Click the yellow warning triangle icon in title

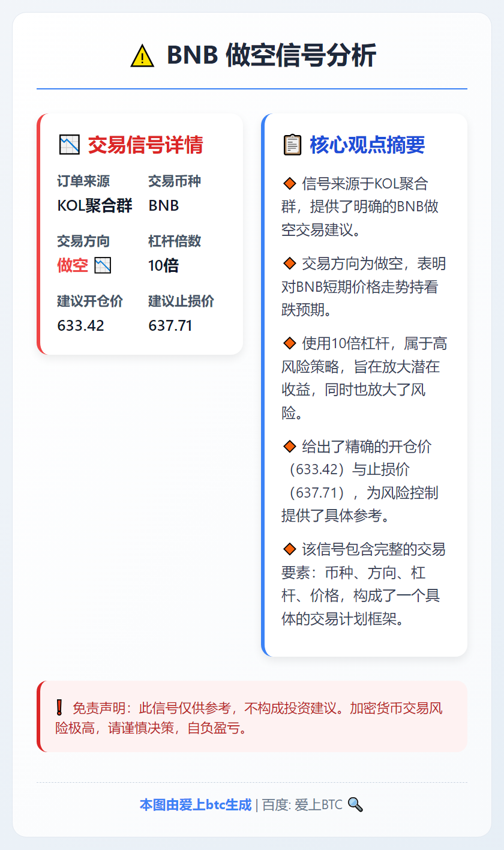pyautogui.click(x=142, y=56)
